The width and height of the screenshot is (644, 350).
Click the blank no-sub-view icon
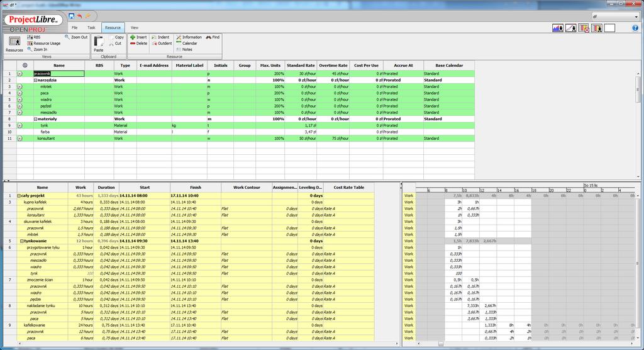(x=610, y=28)
